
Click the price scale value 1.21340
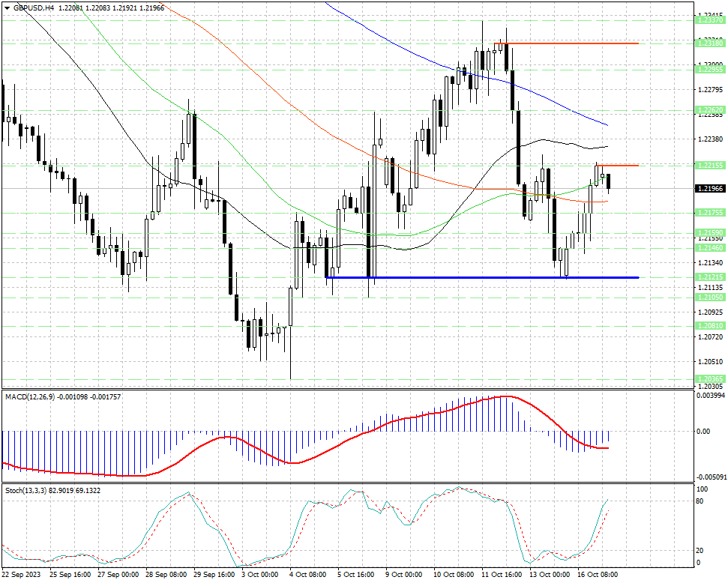pos(710,263)
